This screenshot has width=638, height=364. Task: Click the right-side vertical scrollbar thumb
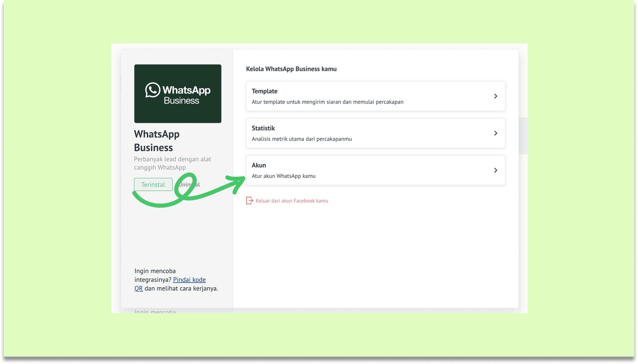point(523,136)
